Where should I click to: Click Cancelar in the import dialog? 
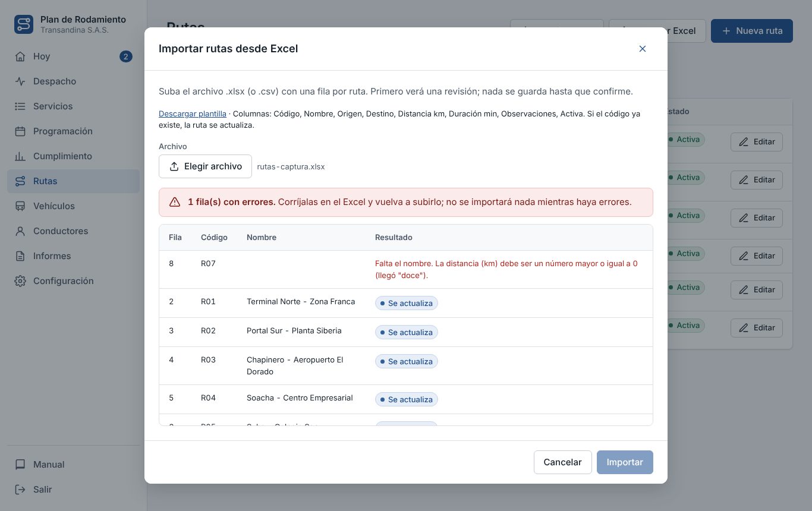pyautogui.click(x=562, y=462)
